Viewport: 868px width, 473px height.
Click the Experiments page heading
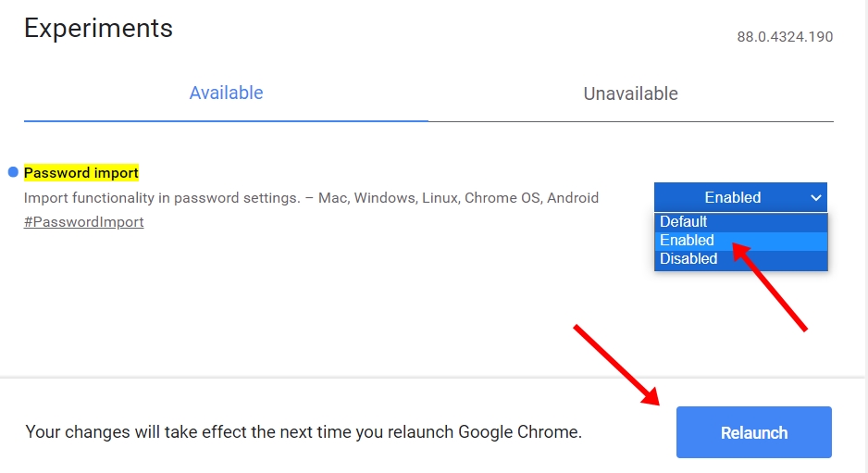click(x=98, y=28)
